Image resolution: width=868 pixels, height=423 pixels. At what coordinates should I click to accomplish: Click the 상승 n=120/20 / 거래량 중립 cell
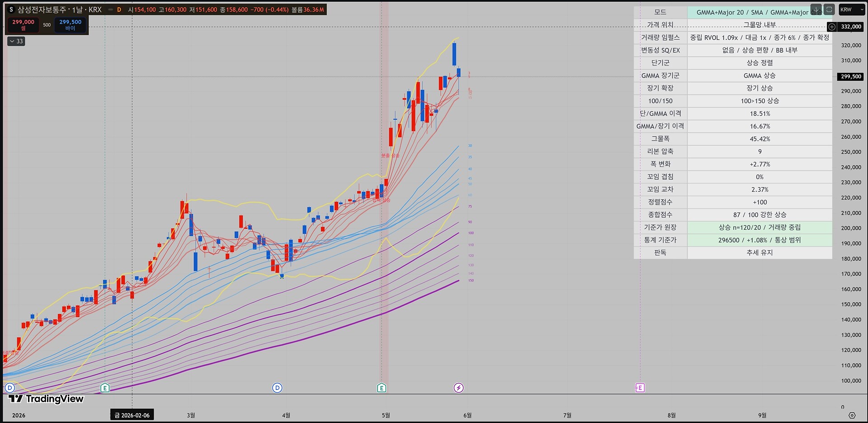[759, 228]
